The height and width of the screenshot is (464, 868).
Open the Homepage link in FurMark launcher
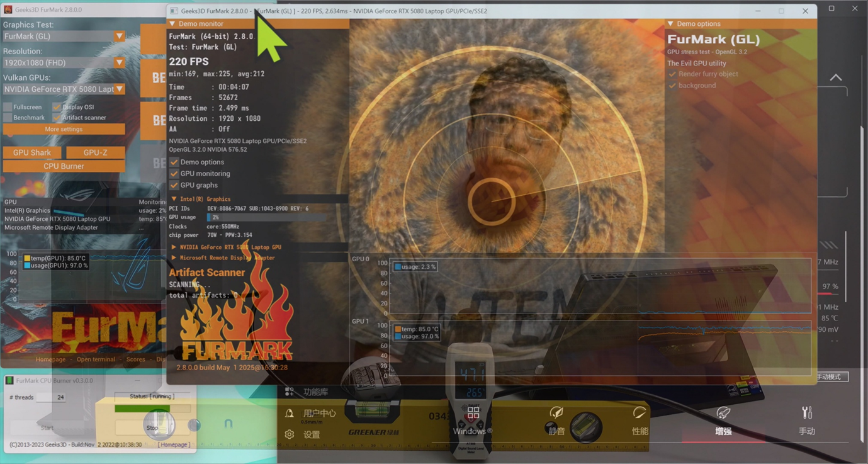point(50,359)
